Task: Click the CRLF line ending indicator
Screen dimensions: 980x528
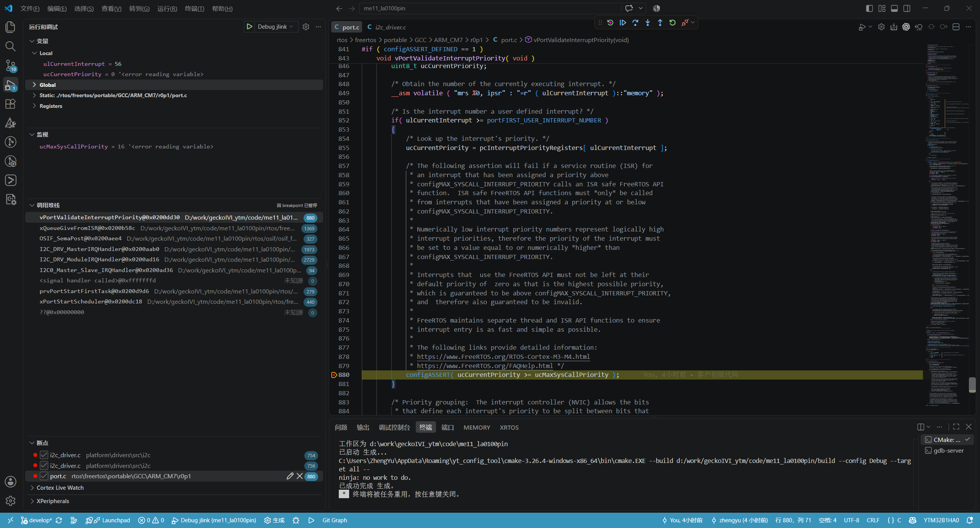Action: point(873,520)
